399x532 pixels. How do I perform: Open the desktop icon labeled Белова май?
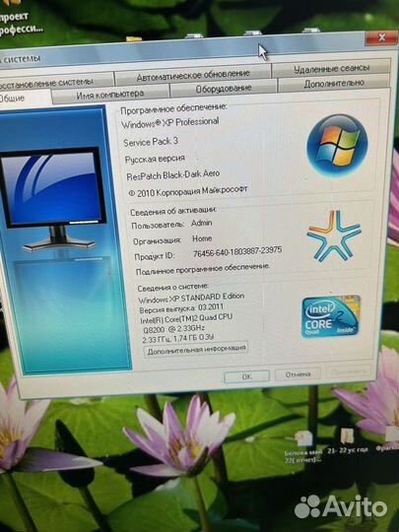tap(303, 446)
